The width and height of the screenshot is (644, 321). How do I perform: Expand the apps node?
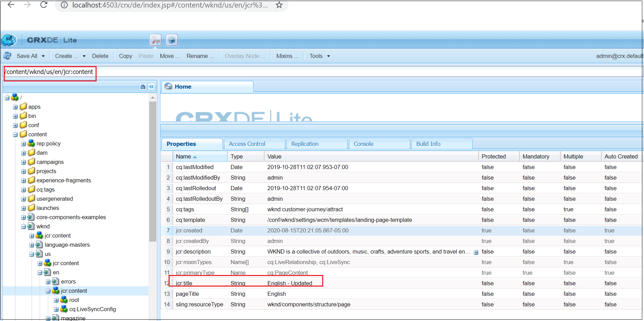point(15,107)
